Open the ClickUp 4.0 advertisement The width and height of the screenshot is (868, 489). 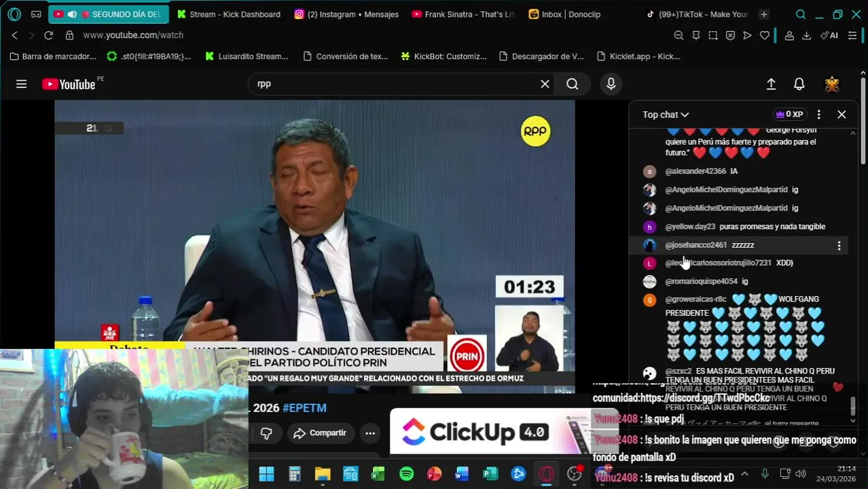tap(503, 431)
